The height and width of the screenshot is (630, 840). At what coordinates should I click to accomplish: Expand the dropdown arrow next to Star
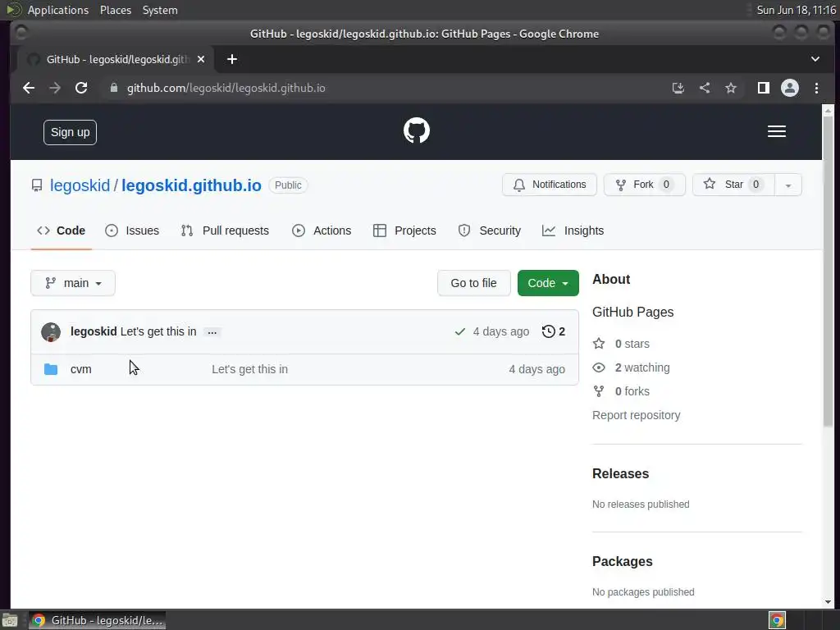pyautogui.click(x=788, y=185)
